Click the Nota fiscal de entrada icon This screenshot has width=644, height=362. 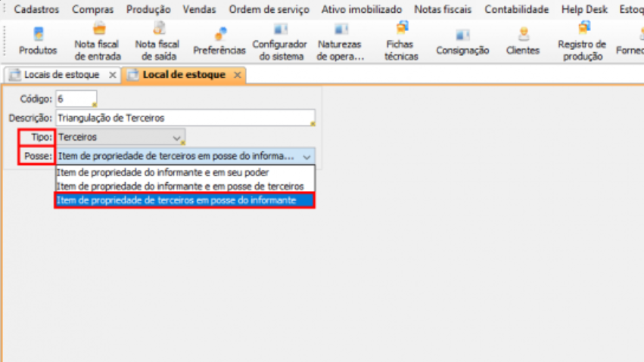(96, 41)
